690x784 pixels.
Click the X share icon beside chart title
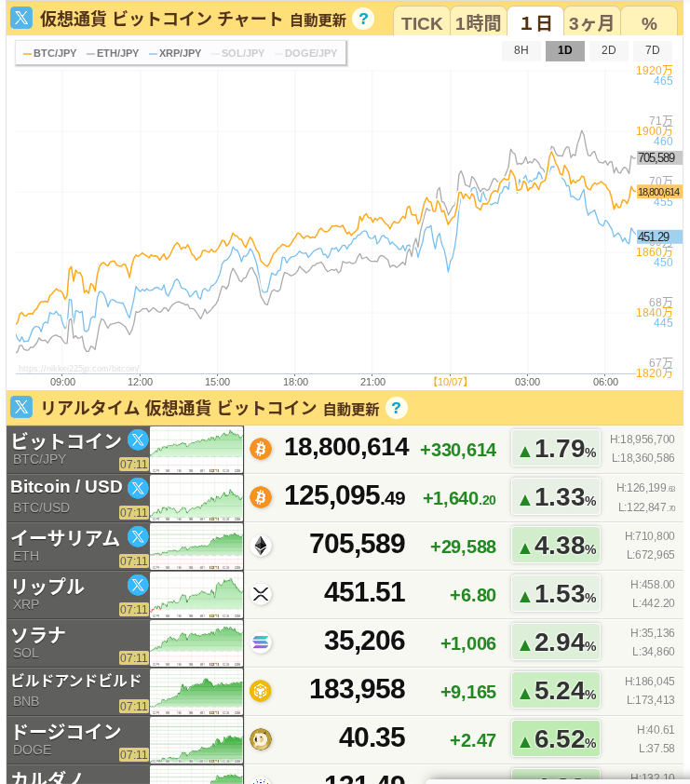click(x=21, y=19)
